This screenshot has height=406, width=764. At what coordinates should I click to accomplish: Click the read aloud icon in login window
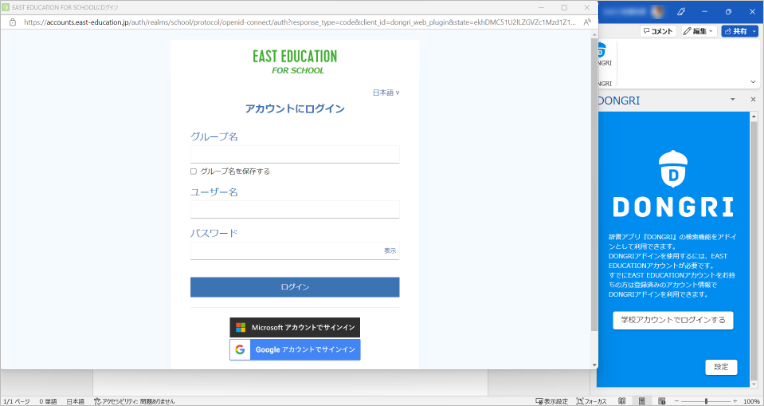587,22
